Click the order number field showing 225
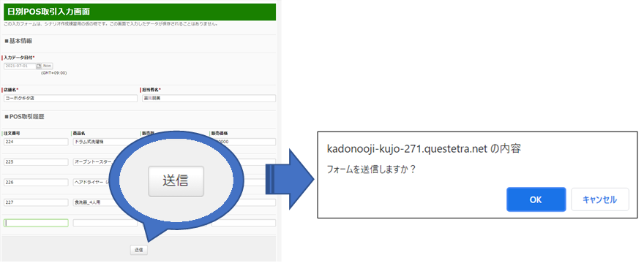 pos(36,162)
